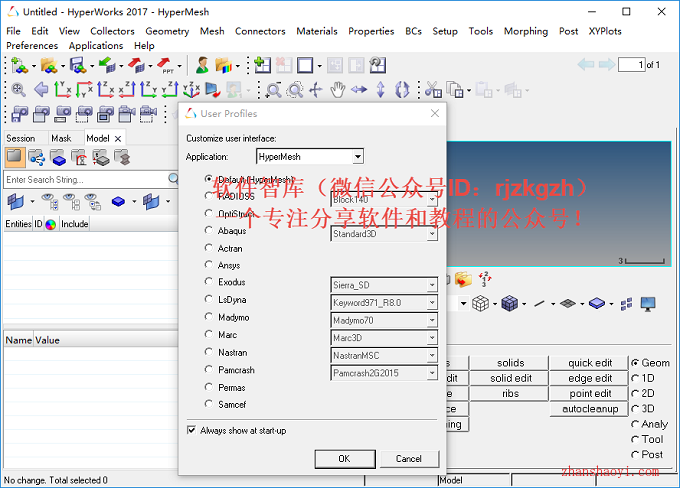The image size is (680, 488).
Task: Click the Open Model folder icon
Action: [x=49, y=66]
